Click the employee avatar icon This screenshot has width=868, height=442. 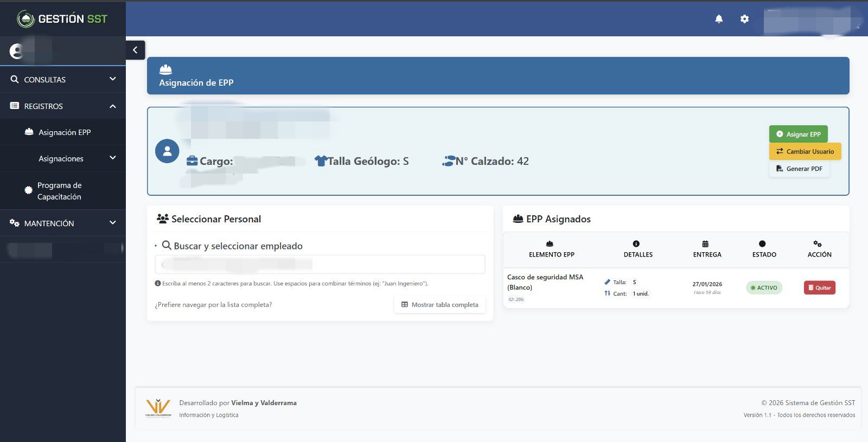tap(167, 151)
